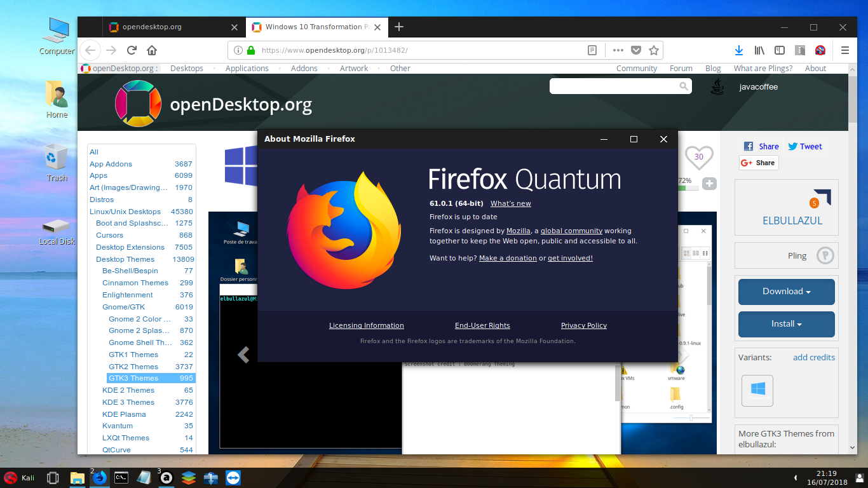Open the page actions three-dots menu
This screenshot has width=868, height=488.
[618, 50]
